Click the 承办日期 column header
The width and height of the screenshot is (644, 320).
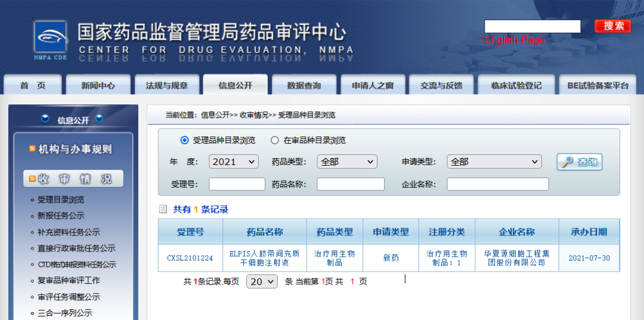[x=589, y=232]
